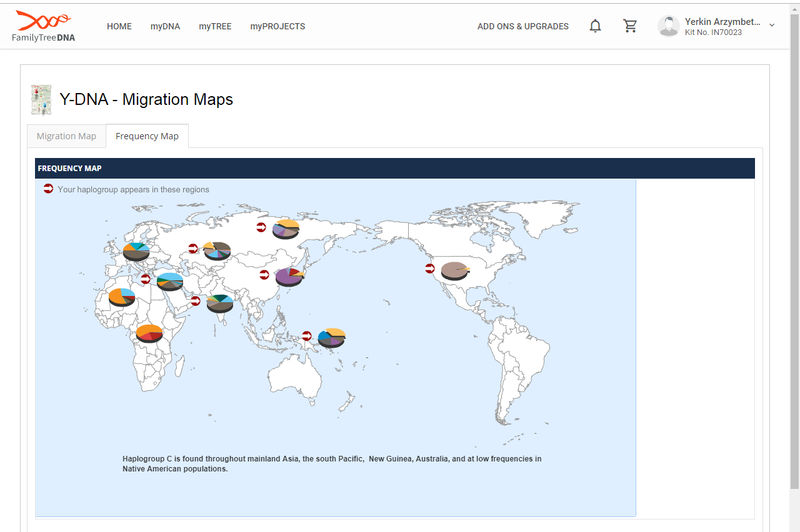
Task: Click the East Asia frequency pie chart
Action: pyautogui.click(x=289, y=277)
